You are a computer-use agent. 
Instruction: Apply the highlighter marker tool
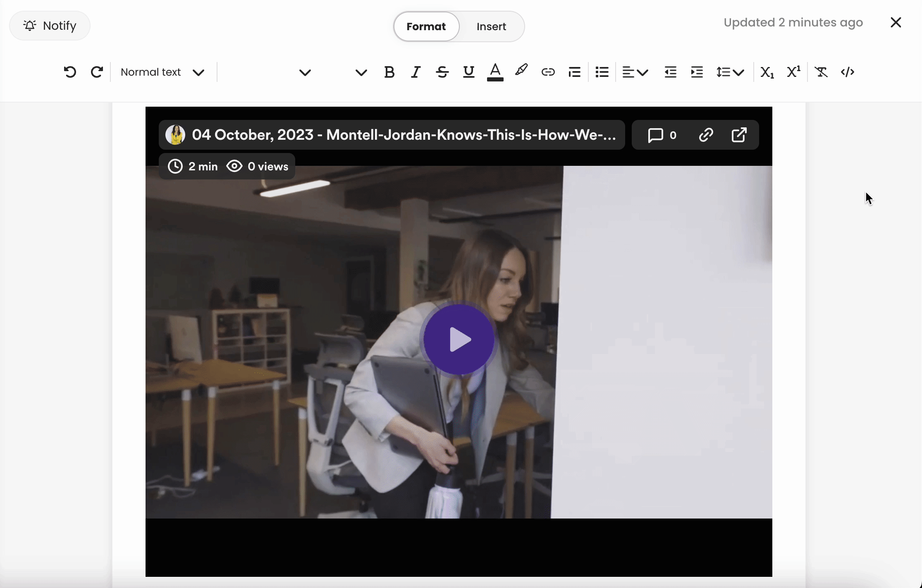tap(521, 70)
